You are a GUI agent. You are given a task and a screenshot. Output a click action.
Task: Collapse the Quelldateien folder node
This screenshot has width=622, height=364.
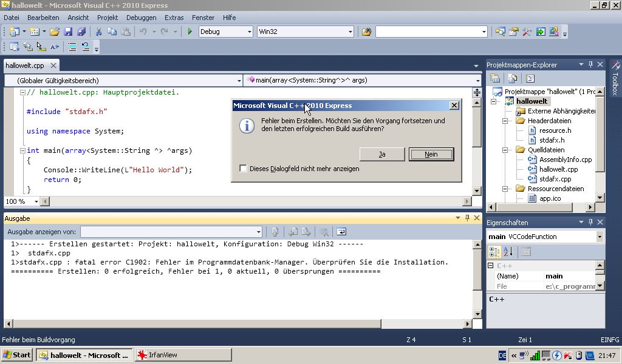(x=505, y=150)
